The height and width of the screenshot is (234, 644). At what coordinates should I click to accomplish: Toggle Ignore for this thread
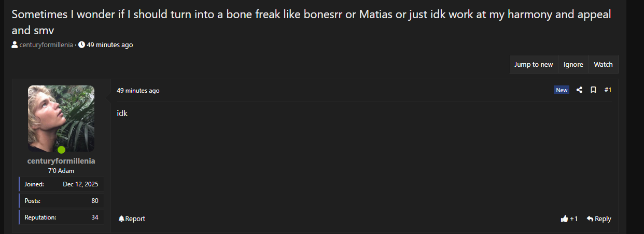(x=573, y=65)
